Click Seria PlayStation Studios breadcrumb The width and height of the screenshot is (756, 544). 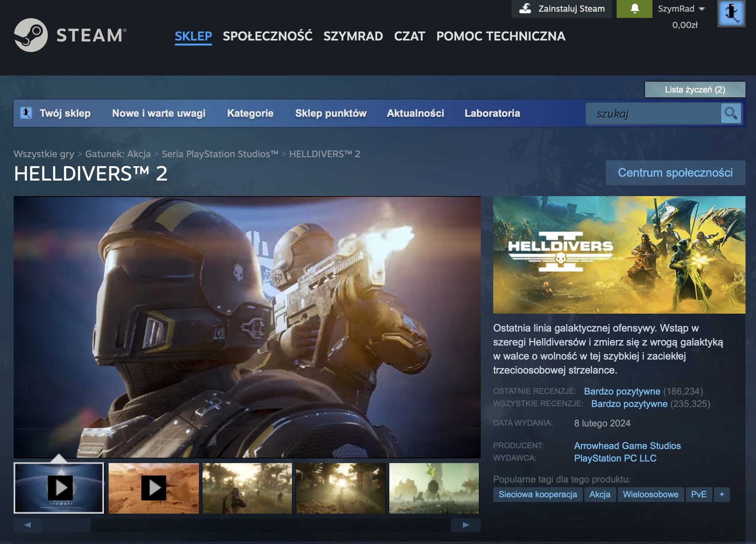click(220, 154)
